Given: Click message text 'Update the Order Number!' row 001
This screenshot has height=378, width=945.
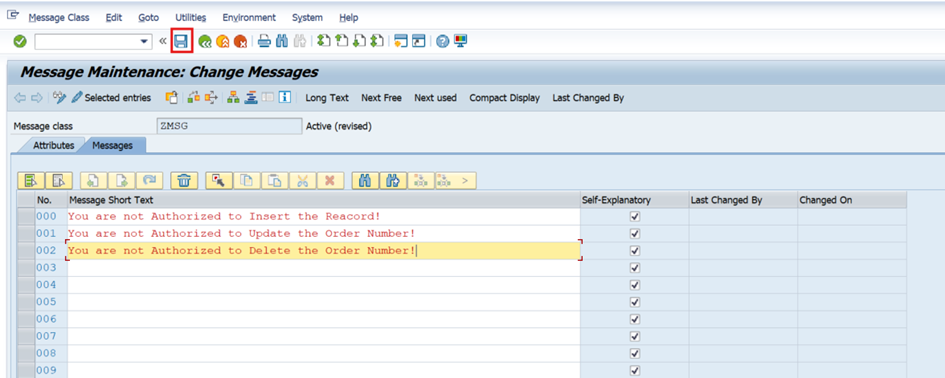Looking at the screenshot, I should pyautogui.click(x=333, y=233).
